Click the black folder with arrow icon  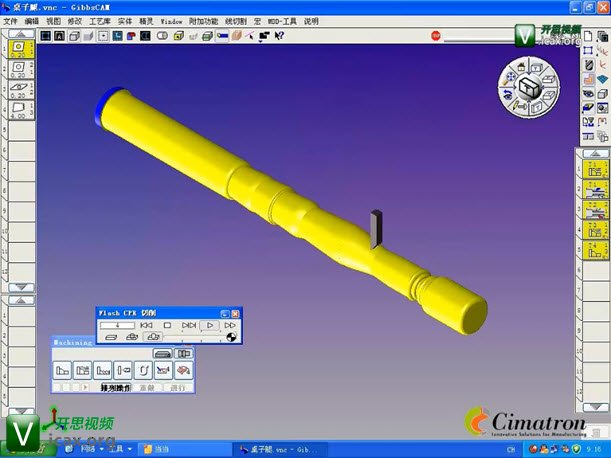(x=264, y=36)
